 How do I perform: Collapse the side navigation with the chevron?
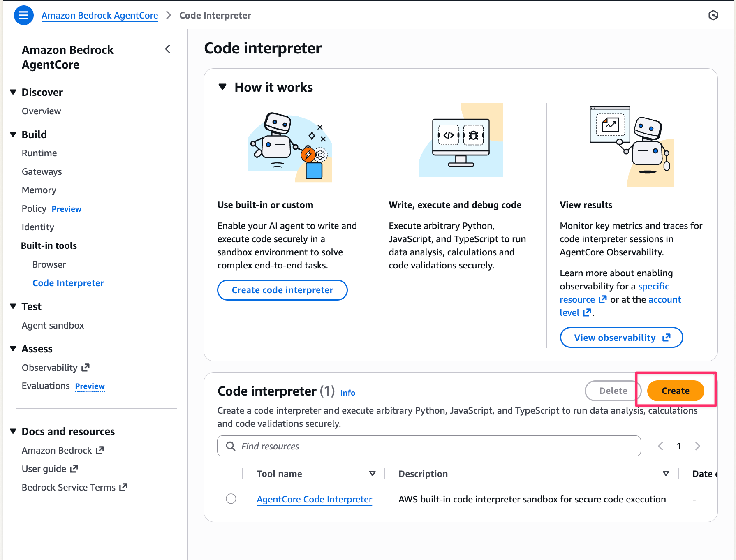168,49
